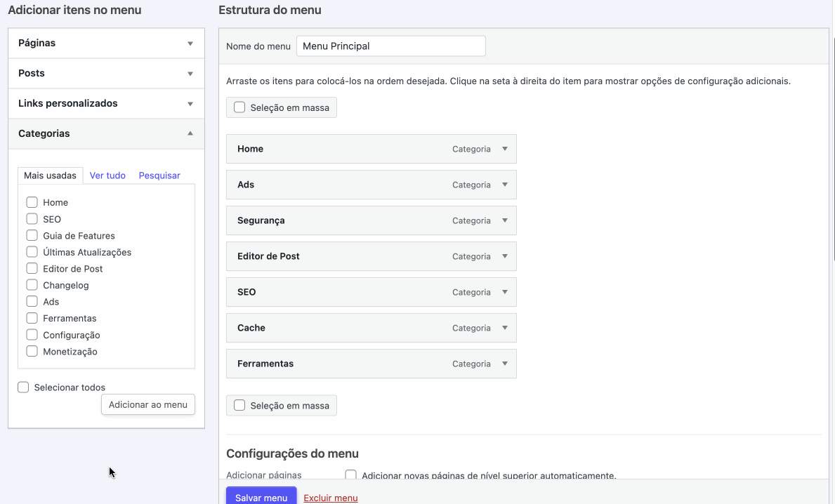The image size is (835, 504).
Task: Switch to the Mais usadas tab
Action: point(50,175)
